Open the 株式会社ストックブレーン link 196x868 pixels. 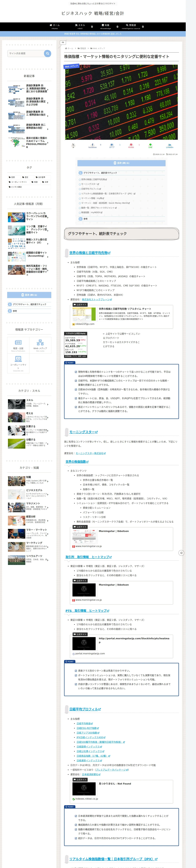(97, 300)
